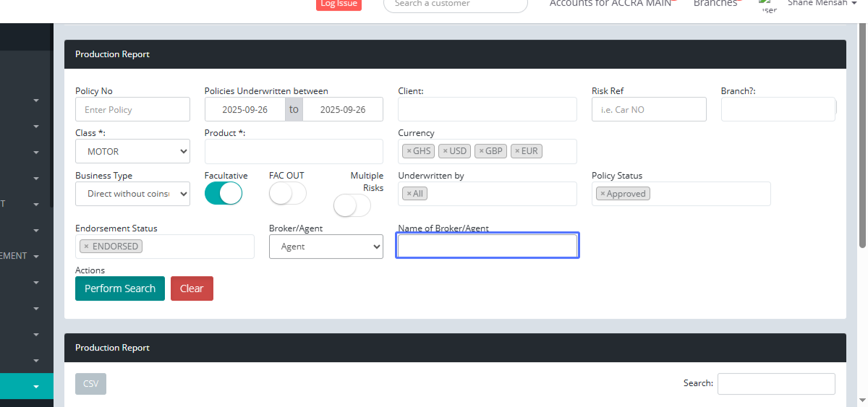Viewport: 868px width, 407px height.
Task: Remove the GHS currency tag
Action: tap(409, 151)
